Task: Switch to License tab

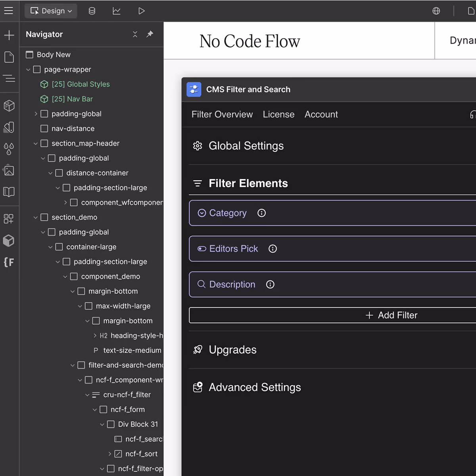Action: tap(279, 115)
